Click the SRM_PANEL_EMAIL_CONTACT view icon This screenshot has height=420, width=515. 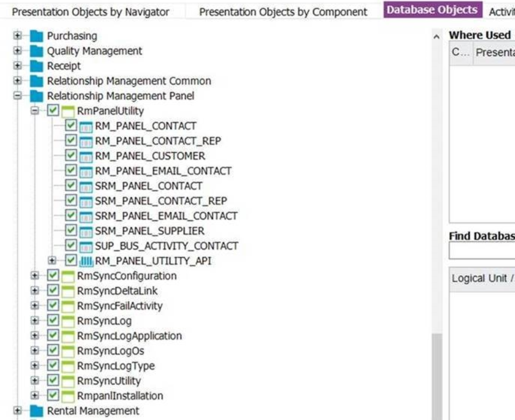click(x=86, y=216)
